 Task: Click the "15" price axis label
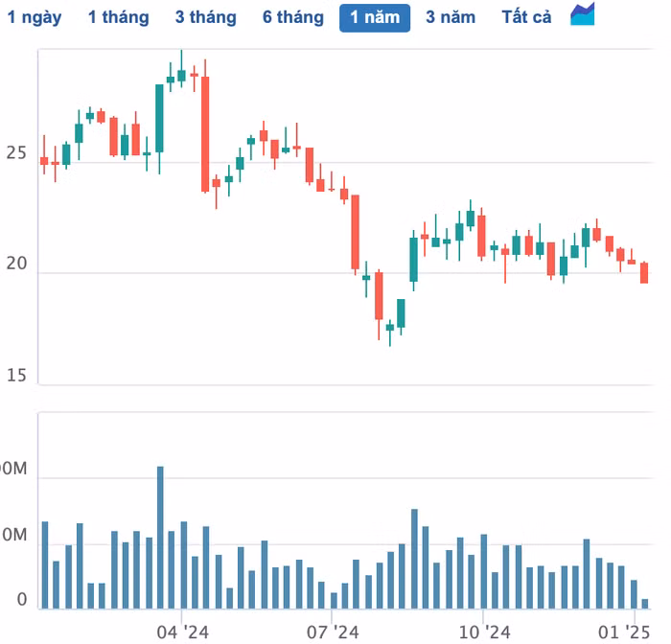(x=16, y=376)
